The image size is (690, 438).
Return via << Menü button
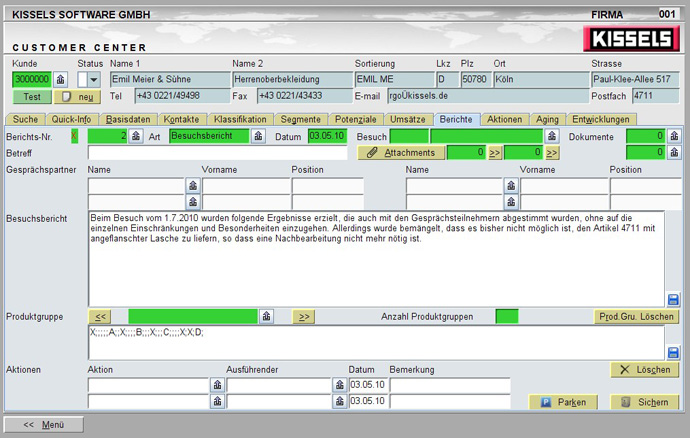pos(44,425)
